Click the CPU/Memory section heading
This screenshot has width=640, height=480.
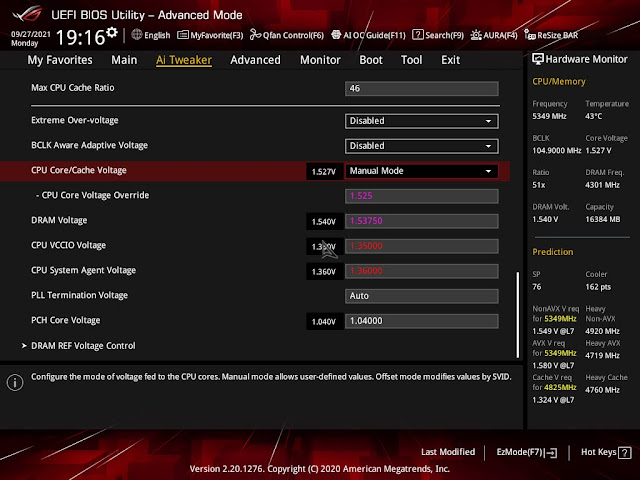pos(559,82)
